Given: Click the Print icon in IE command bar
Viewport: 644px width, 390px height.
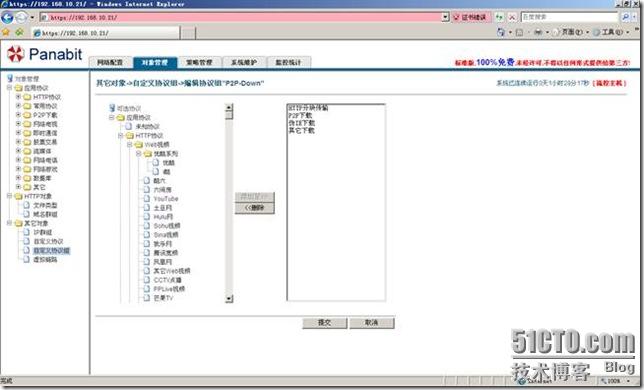Looking at the screenshot, I should [538, 32].
